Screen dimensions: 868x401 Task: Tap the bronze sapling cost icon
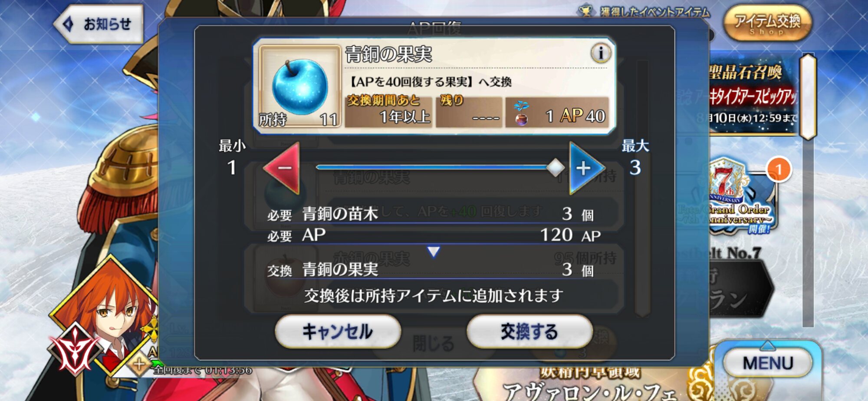tap(521, 113)
